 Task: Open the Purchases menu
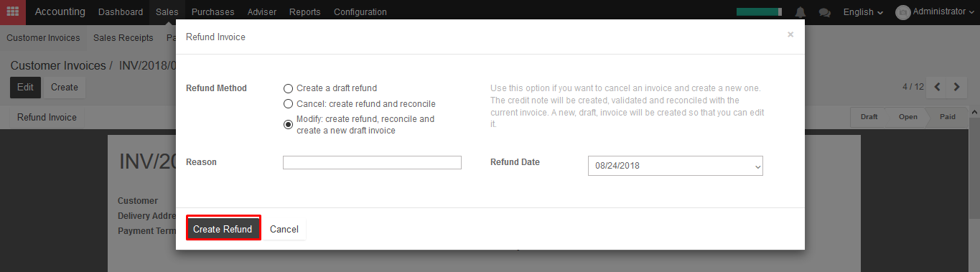pos(213,12)
